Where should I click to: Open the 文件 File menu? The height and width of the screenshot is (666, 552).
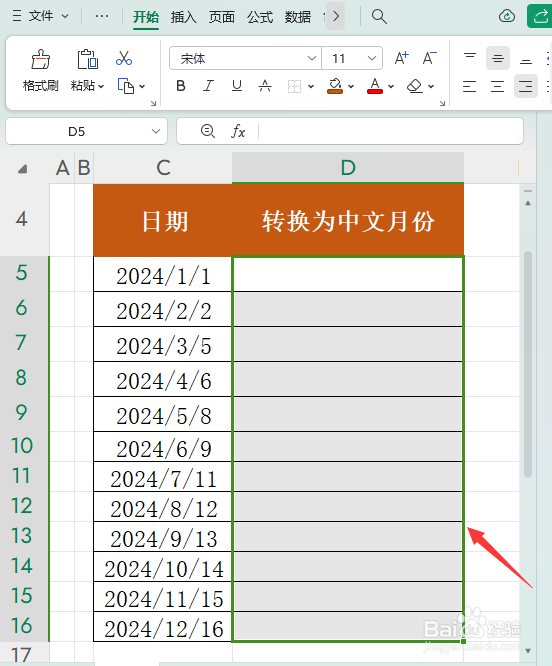point(40,16)
